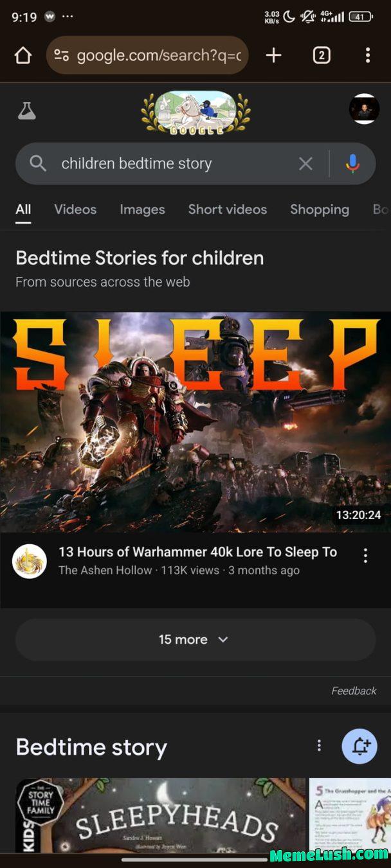The height and width of the screenshot is (868, 391).
Task: Open Search Labs flask icon
Action: pyautogui.click(x=26, y=111)
